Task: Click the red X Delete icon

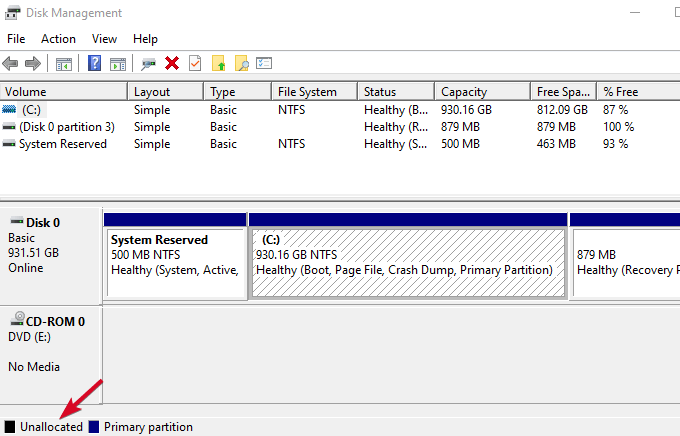Action: tap(172, 63)
